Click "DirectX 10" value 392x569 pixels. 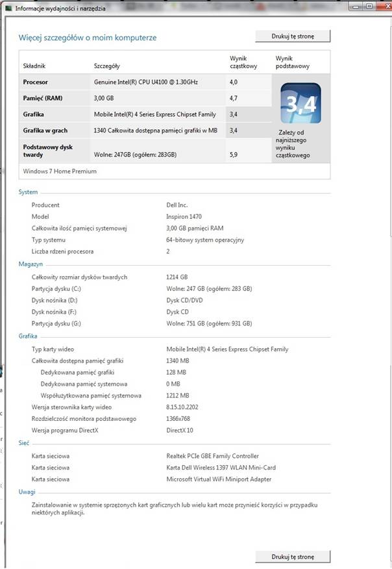point(180,431)
